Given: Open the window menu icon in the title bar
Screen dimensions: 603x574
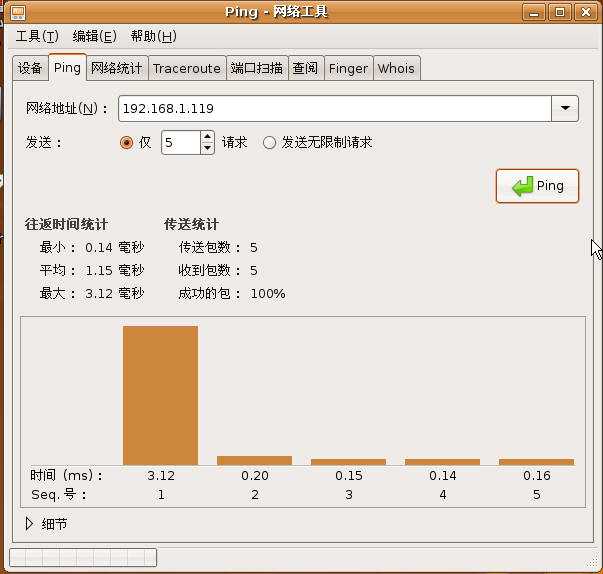Looking at the screenshot, I should pos(18,12).
